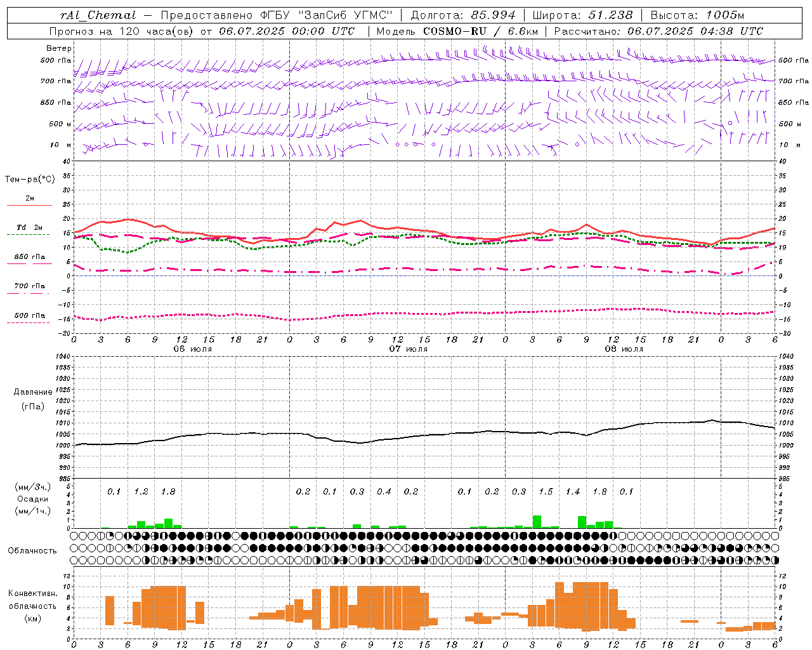This screenshot has height=650, width=812.
Task: Click the latitude value Широта: 51.238
Action: 582,15
